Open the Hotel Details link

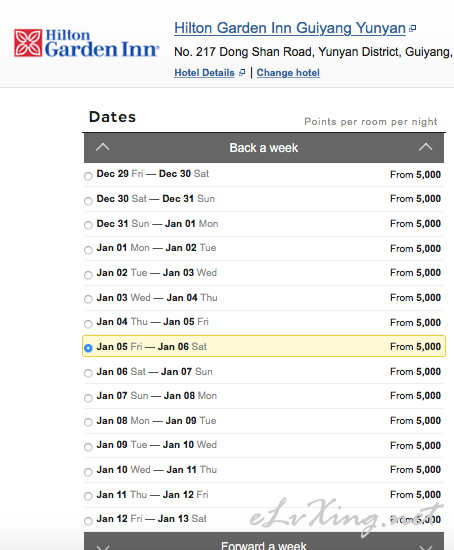[x=205, y=73]
